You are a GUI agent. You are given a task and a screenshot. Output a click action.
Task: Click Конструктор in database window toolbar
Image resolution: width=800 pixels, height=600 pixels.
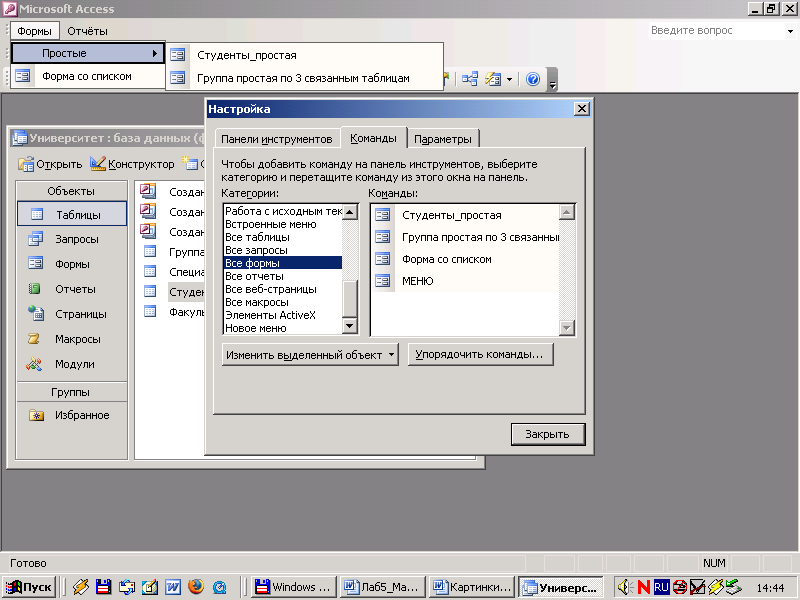click(x=133, y=164)
